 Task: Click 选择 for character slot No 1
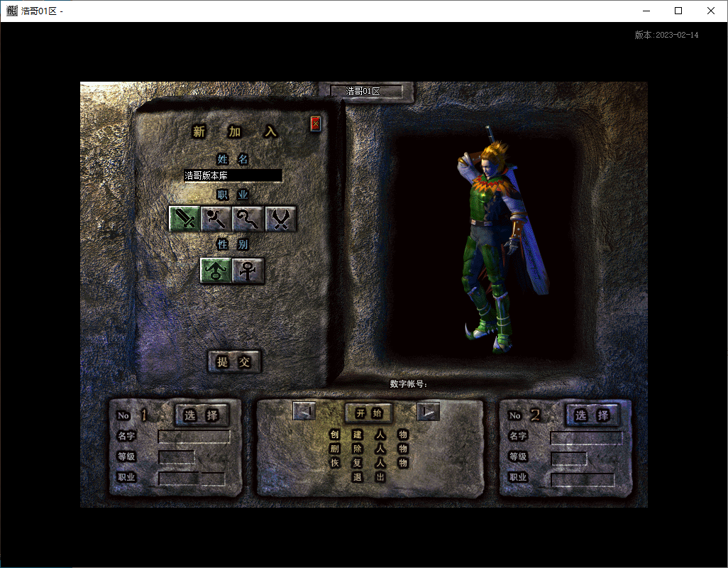click(x=202, y=415)
